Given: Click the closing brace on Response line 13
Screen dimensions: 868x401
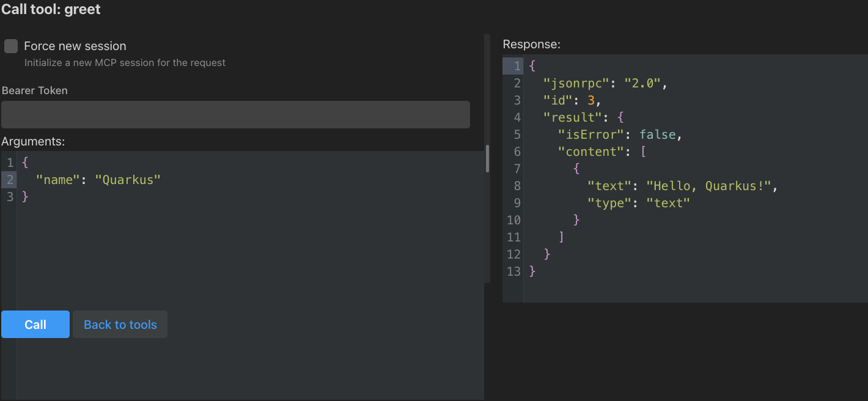Looking at the screenshot, I should 531,271.
